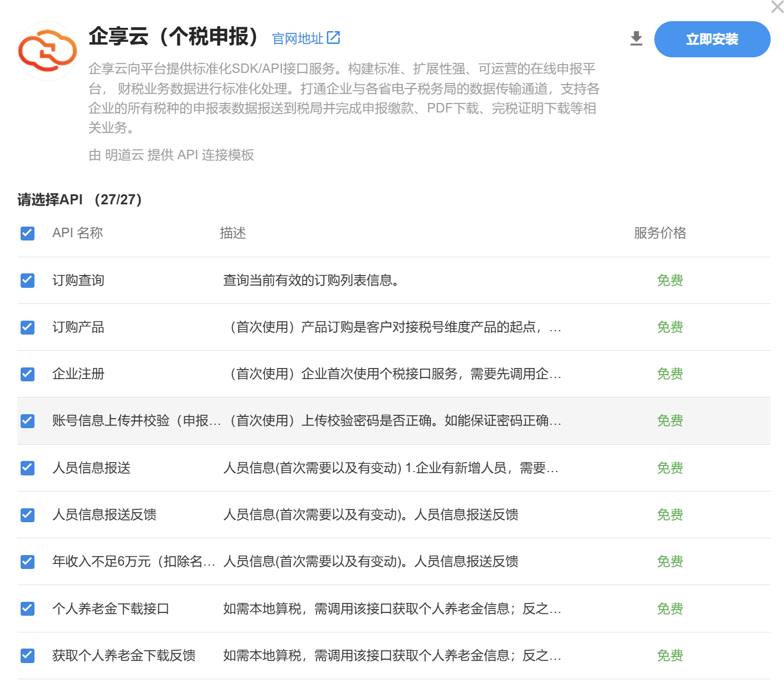The image size is (784, 692).
Task: Click the API name 账号信息上传并校验（申报…
Action: [136, 420]
